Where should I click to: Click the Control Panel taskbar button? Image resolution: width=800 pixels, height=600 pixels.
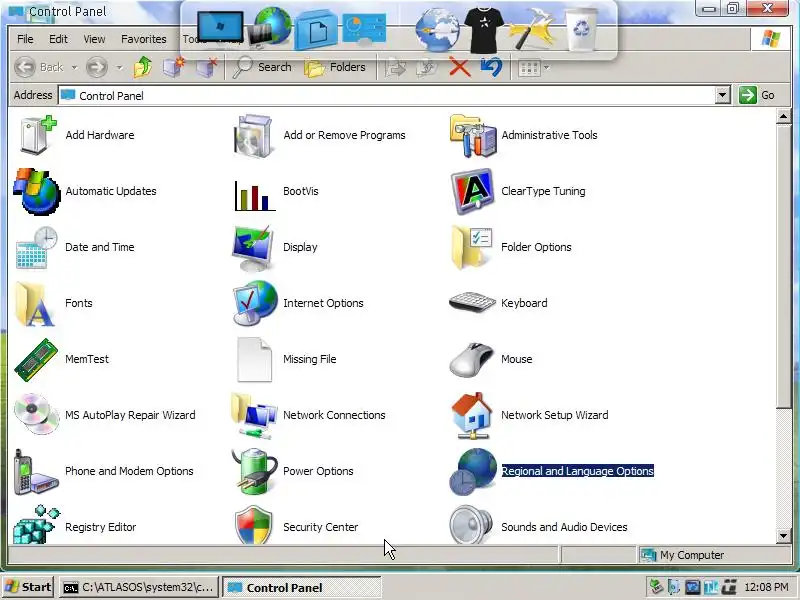(302, 587)
